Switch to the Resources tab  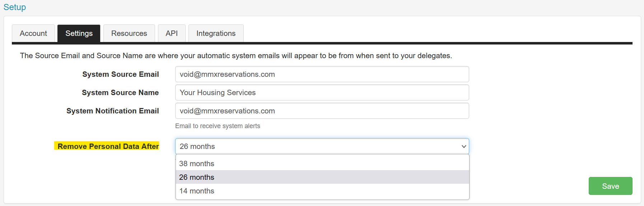129,33
